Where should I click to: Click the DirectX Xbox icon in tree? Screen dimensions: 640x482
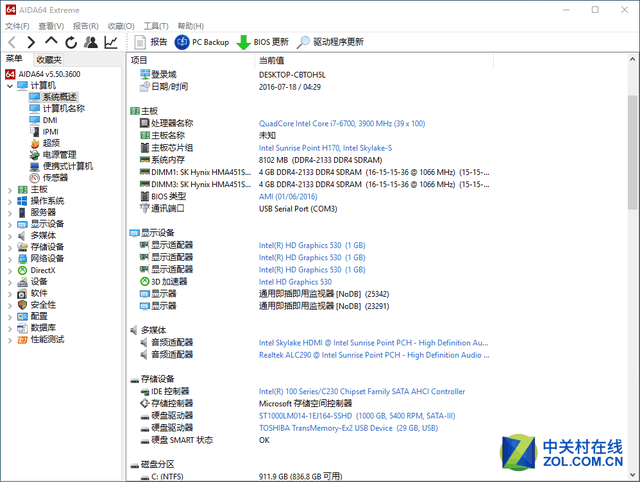(x=22, y=270)
